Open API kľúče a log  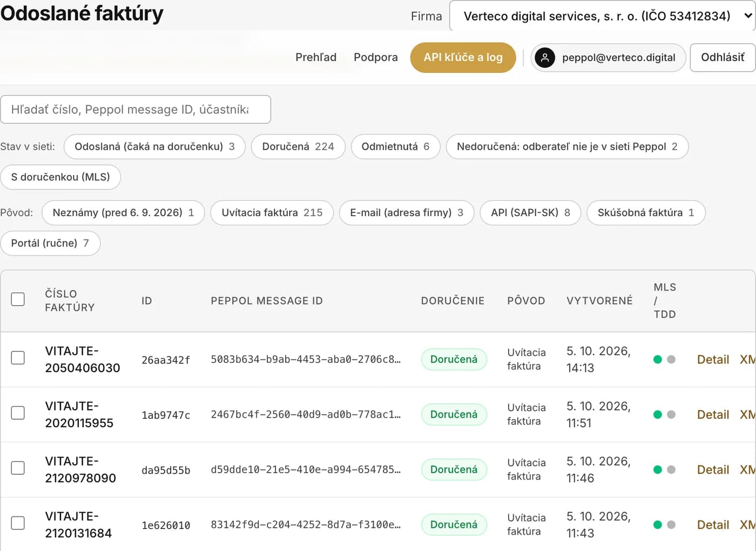point(463,57)
